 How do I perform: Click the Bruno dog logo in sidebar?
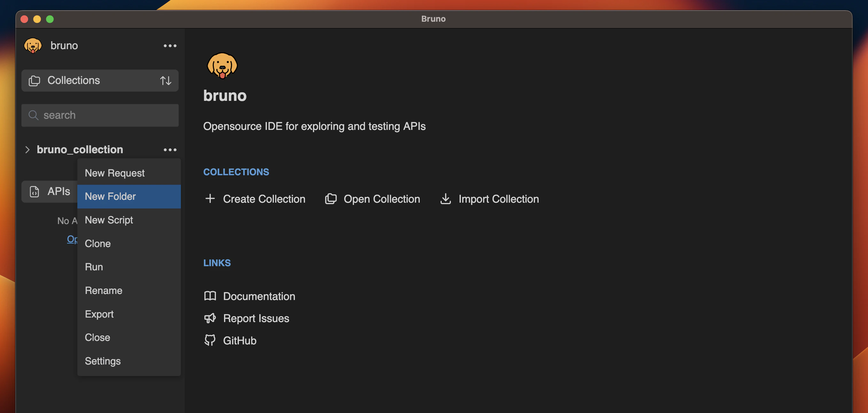point(33,45)
